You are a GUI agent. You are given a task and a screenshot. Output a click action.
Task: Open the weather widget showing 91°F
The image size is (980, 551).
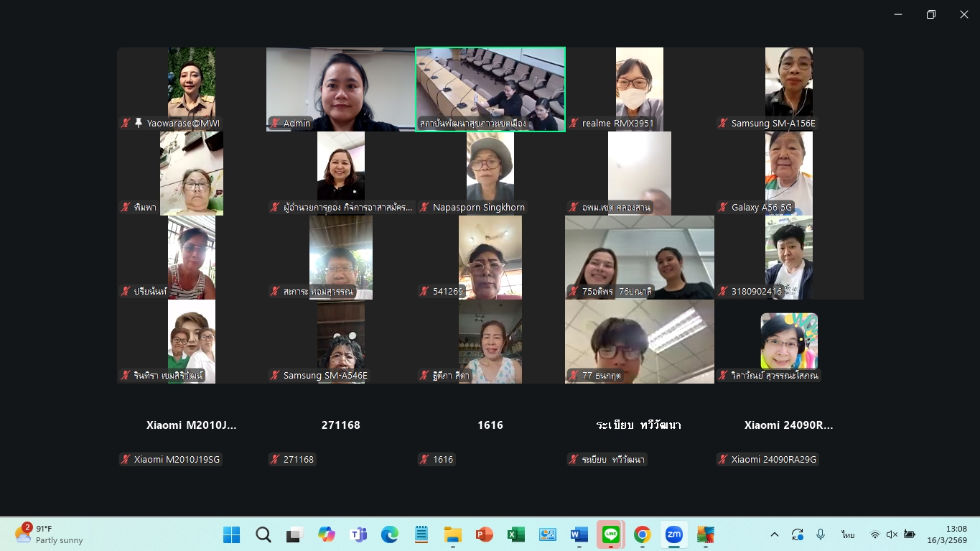pos(49,534)
